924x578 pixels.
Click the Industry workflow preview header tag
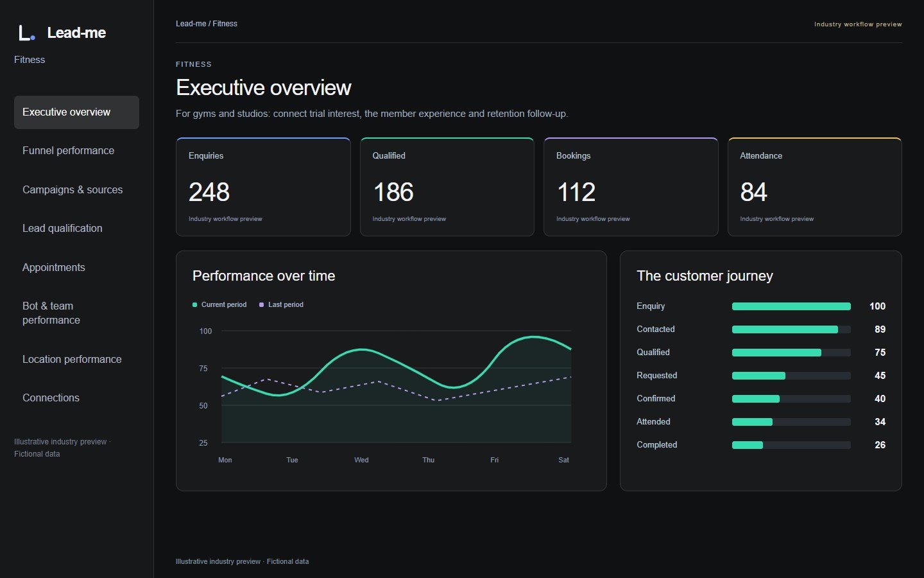click(858, 24)
